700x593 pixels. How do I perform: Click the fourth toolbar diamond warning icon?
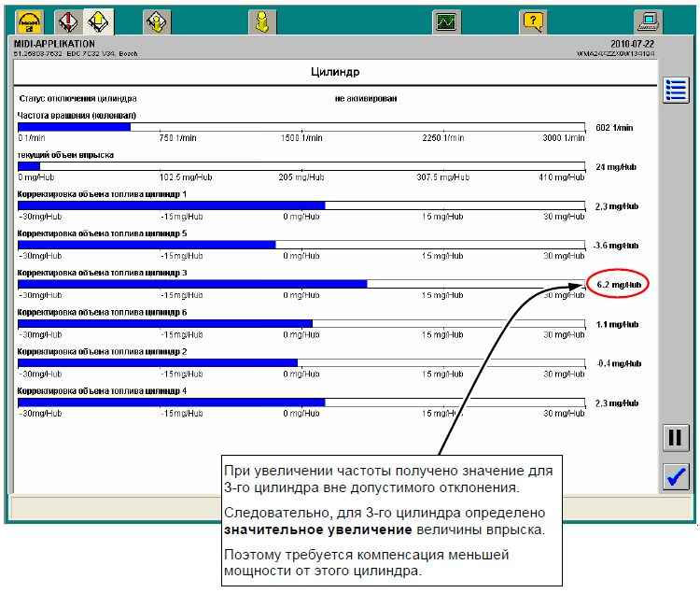click(157, 21)
